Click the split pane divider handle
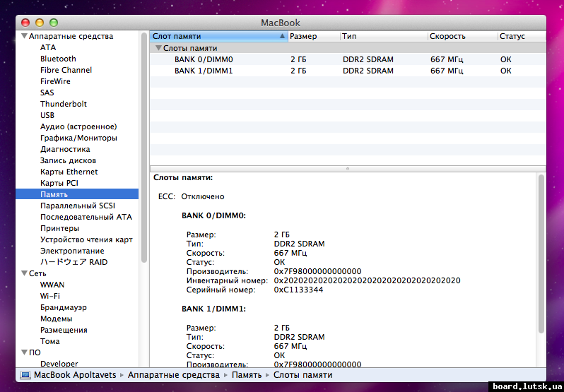564x392 pixels. [x=347, y=169]
